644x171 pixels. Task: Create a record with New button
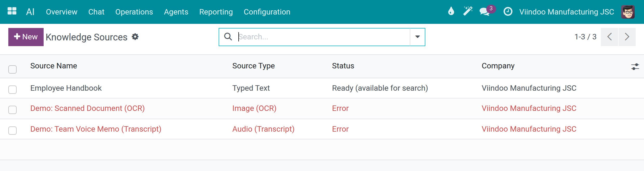click(26, 37)
